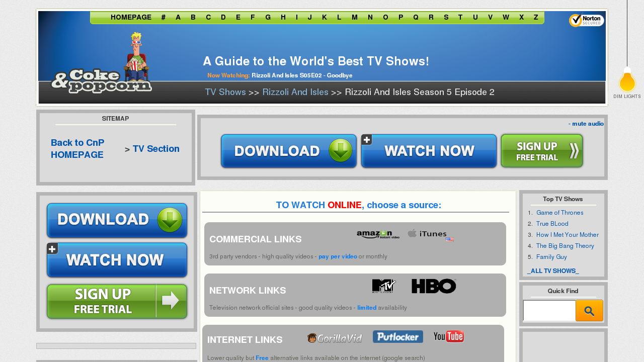Browse shows starting with Z
This screenshot has height=362, width=644.
click(536, 17)
